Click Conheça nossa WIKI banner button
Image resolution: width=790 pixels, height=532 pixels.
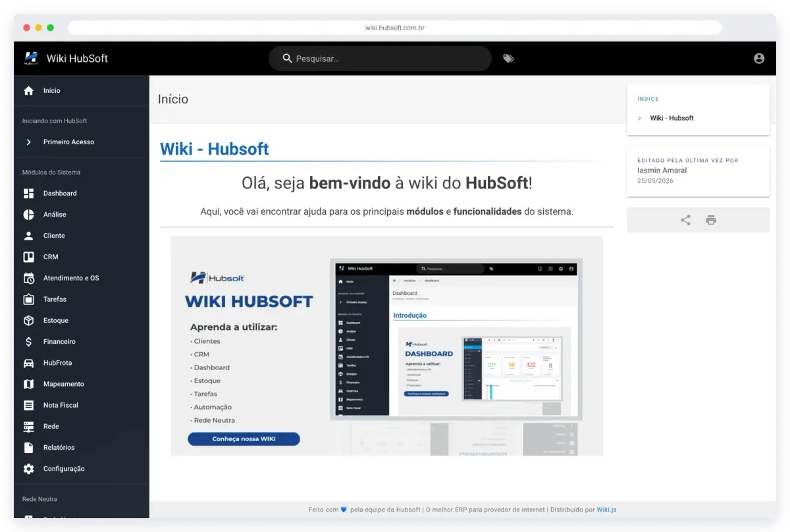pos(244,439)
